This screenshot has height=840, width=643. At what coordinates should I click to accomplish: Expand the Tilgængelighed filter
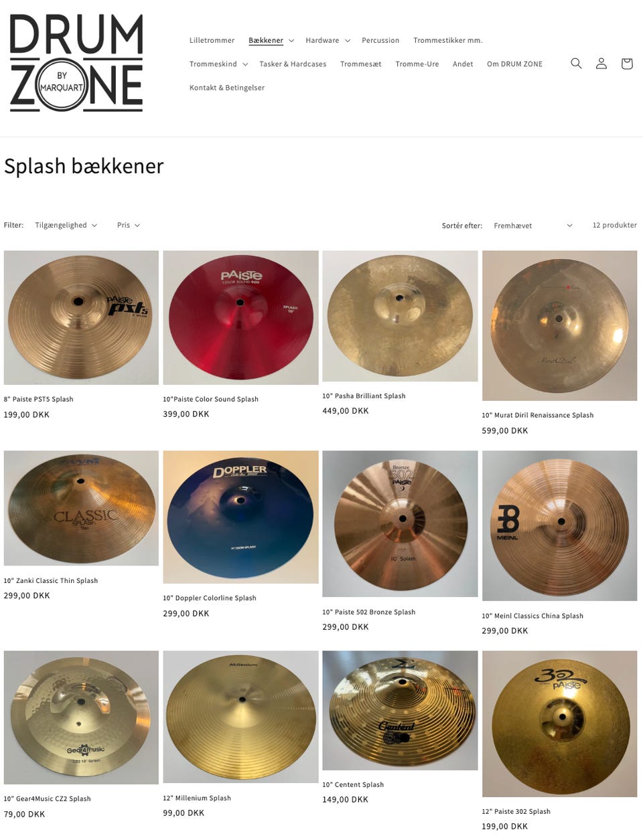coord(66,225)
